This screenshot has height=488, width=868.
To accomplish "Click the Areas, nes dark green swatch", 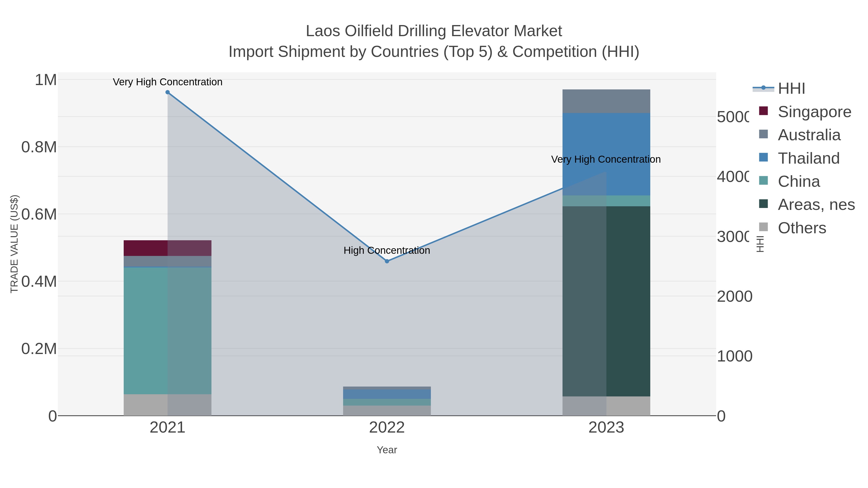I will tap(763, 204).
